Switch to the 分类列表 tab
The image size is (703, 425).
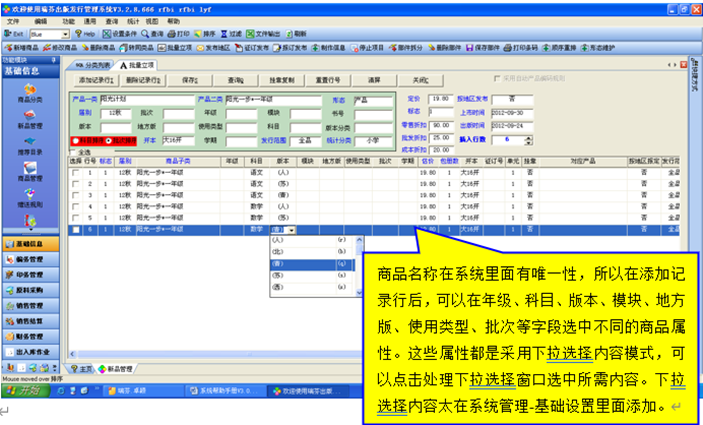(x=90, y=65)
